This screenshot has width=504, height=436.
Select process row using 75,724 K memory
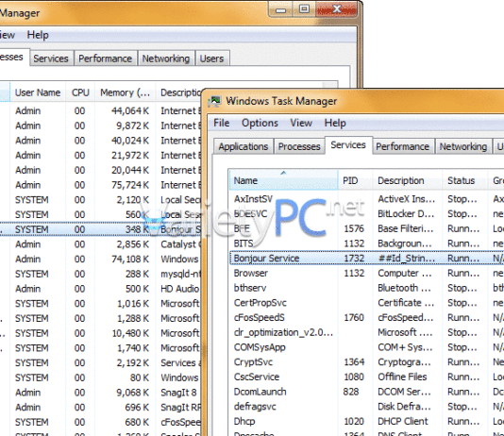[x=101, y=185]
